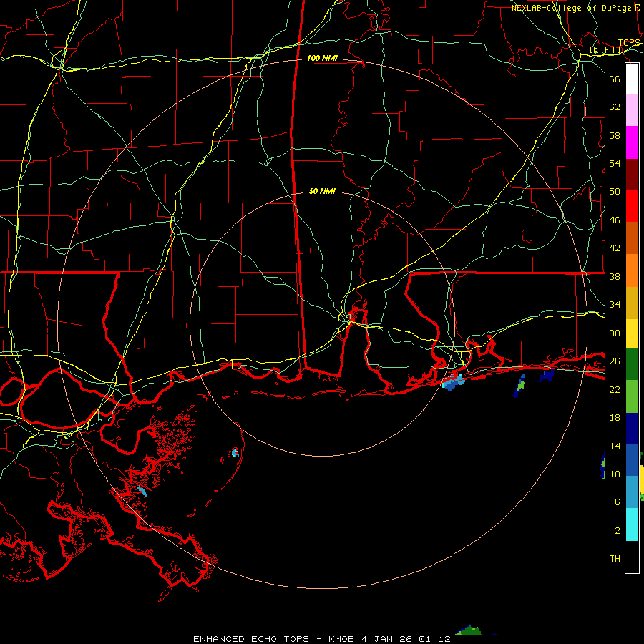Image resolution: width=644 pixels, height=644 pixels.
Task: Click the "4 JAN 26 01:12" timestamp
Action: (406, 639)
